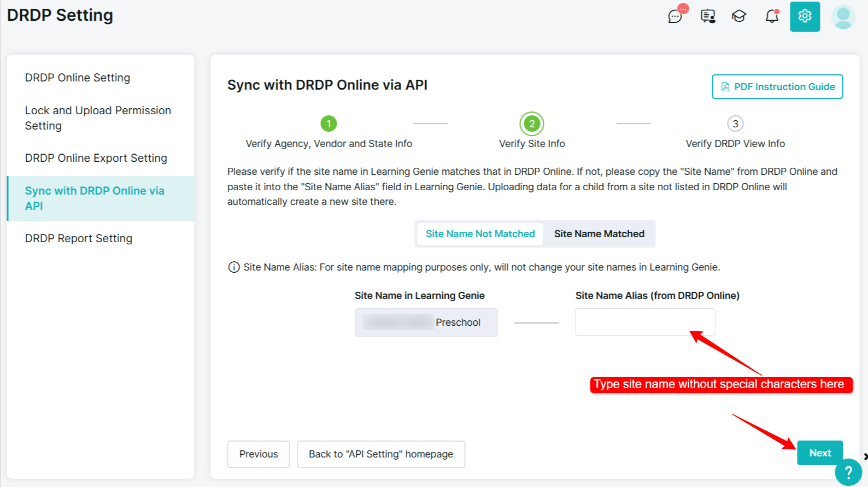Click the PDF icon in Instruction Guide
The height and width of the screenshot is (487, 868).
point(725,87)
